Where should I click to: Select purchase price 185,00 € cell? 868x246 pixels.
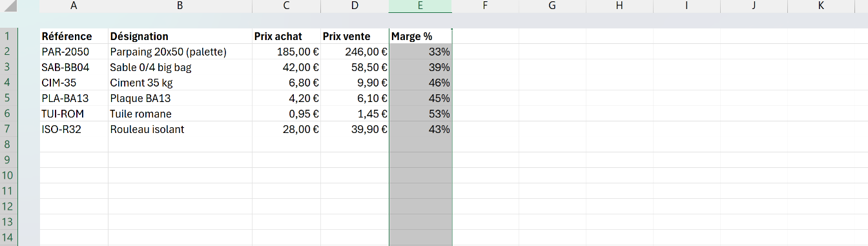point(286,52)
